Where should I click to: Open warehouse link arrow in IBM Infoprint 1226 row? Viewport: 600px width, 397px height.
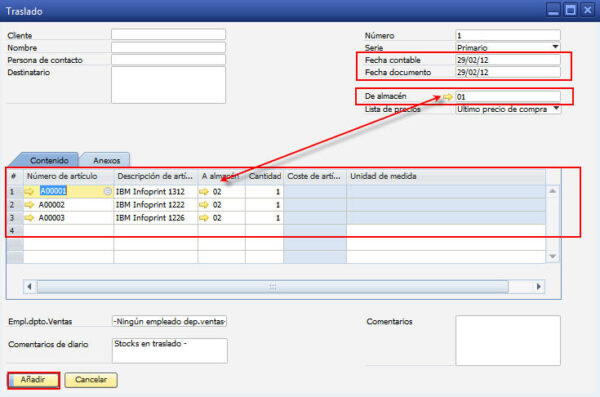click(204, 218)
